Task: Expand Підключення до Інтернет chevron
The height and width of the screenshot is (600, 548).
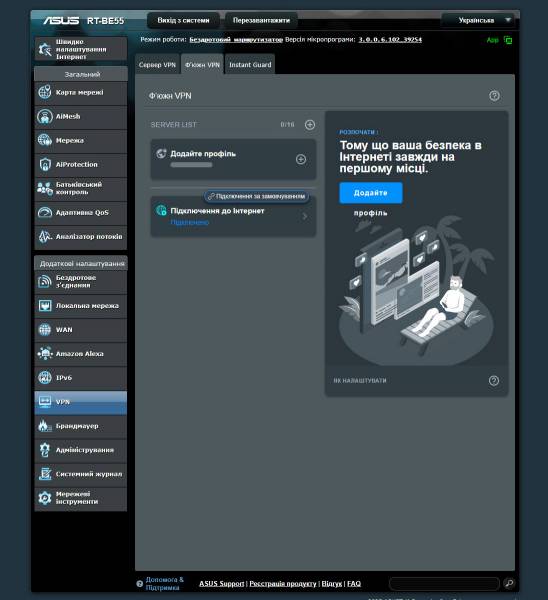Action: (305, 217)
